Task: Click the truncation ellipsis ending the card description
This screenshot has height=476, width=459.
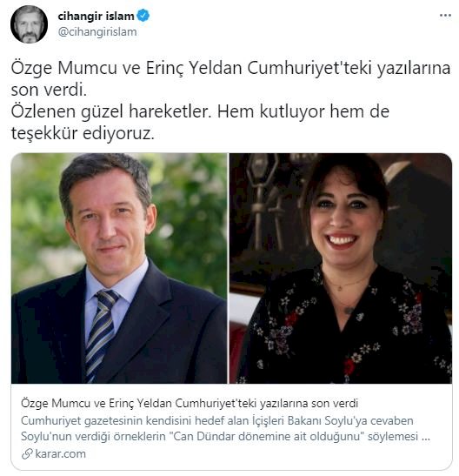Action: pyautogui.click(x=426, y=437)
